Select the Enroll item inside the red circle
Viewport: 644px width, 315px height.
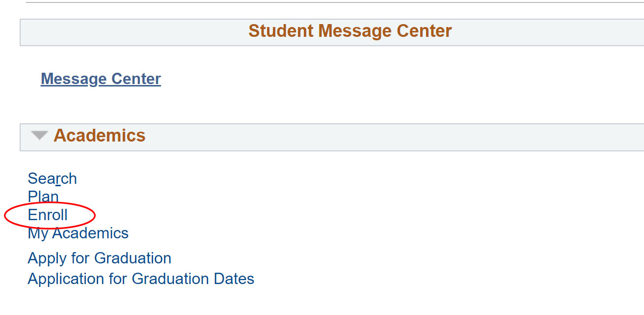48,215
